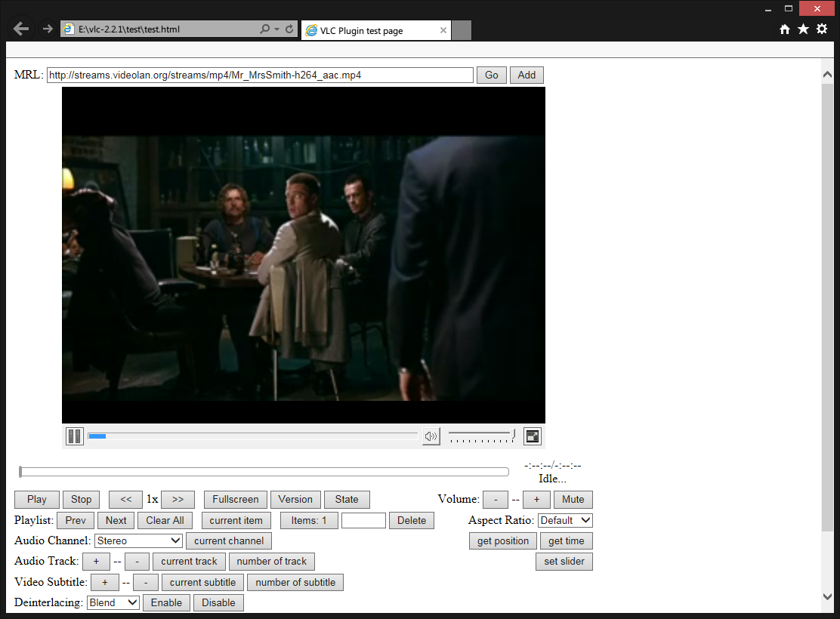Click the set slider button
The image size is (840, 619).
point(564,561)
